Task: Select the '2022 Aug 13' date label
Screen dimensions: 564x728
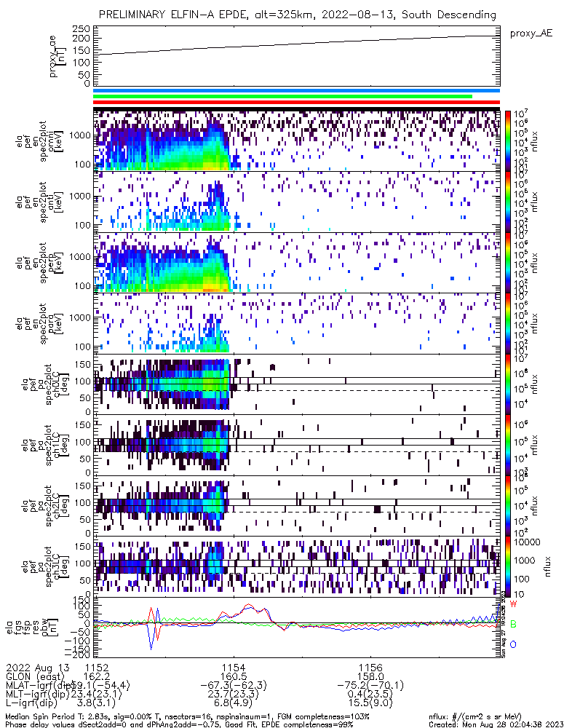Action: click(37, 667)
